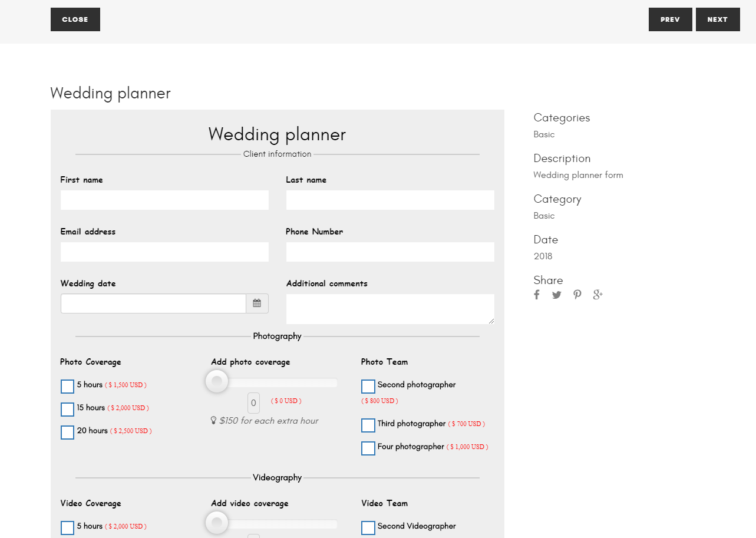
Task: Check the Third photographer option
Action: (x=368, y=425)
